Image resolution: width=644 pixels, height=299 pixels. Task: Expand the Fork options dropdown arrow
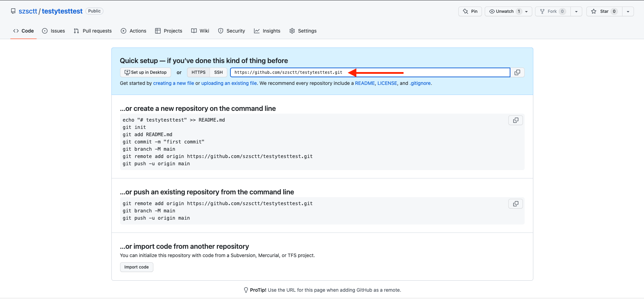[576, 11]
